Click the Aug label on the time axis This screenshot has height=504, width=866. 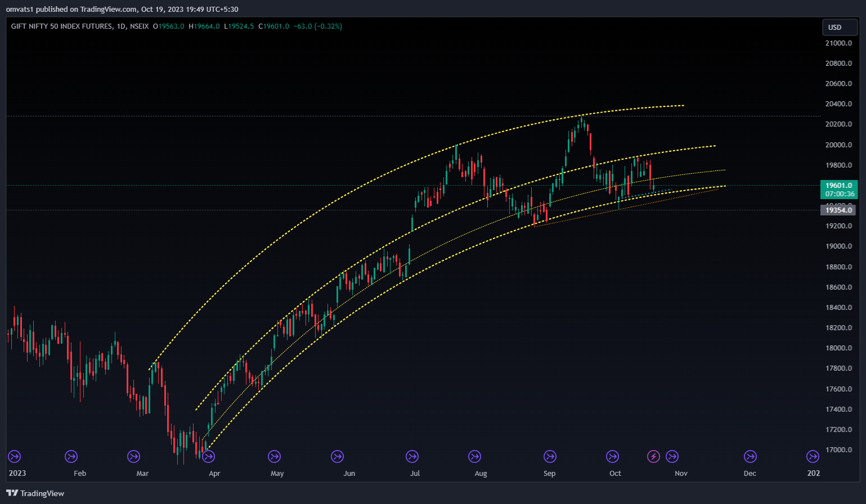(481, 474)
